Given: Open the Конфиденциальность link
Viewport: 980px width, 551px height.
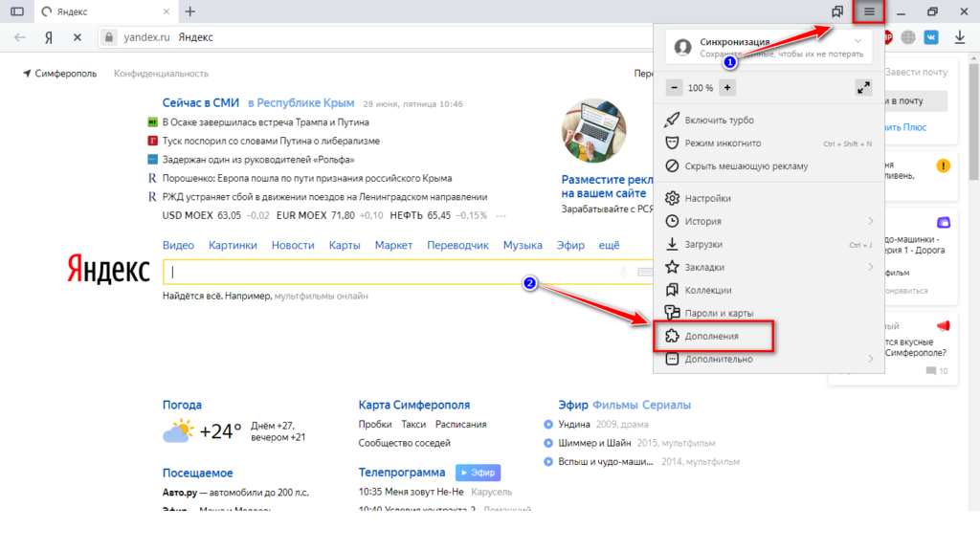Looking at the screenshot, I should coord(161,74).
